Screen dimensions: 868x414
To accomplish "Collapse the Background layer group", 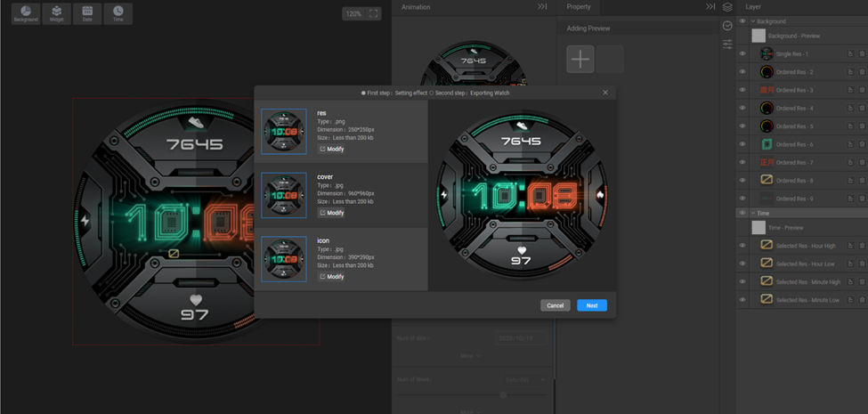I will click(x=752, y=21).
